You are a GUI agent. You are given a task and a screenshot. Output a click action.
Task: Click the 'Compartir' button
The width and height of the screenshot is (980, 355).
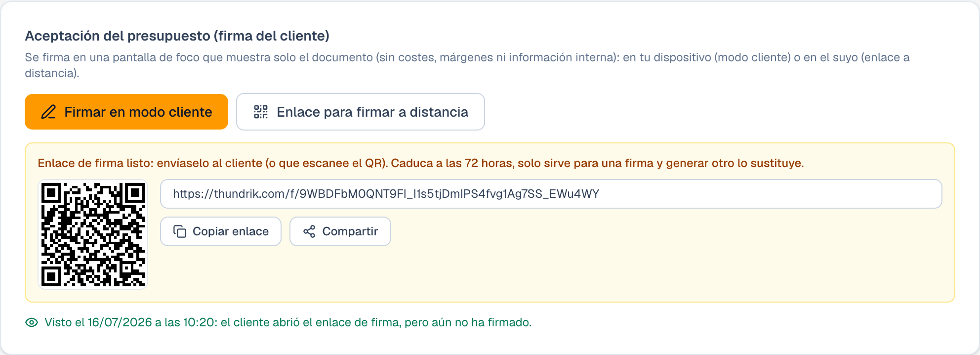(x=340, y=231)
